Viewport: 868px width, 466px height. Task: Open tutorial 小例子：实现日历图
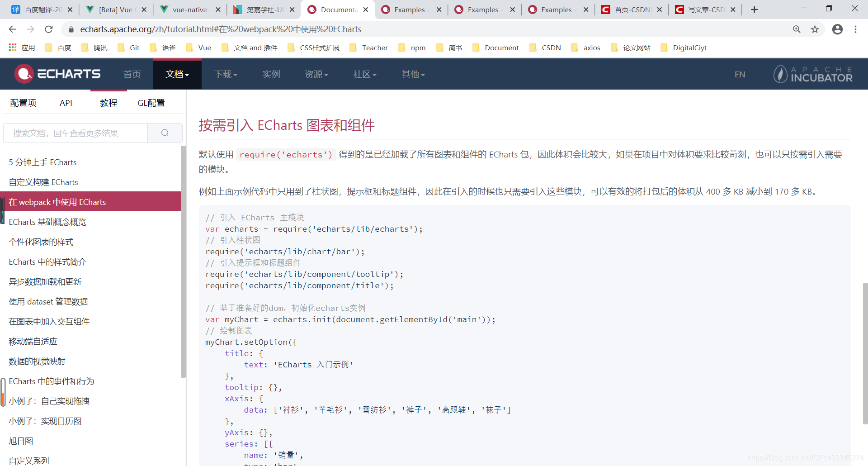[90, 421]
